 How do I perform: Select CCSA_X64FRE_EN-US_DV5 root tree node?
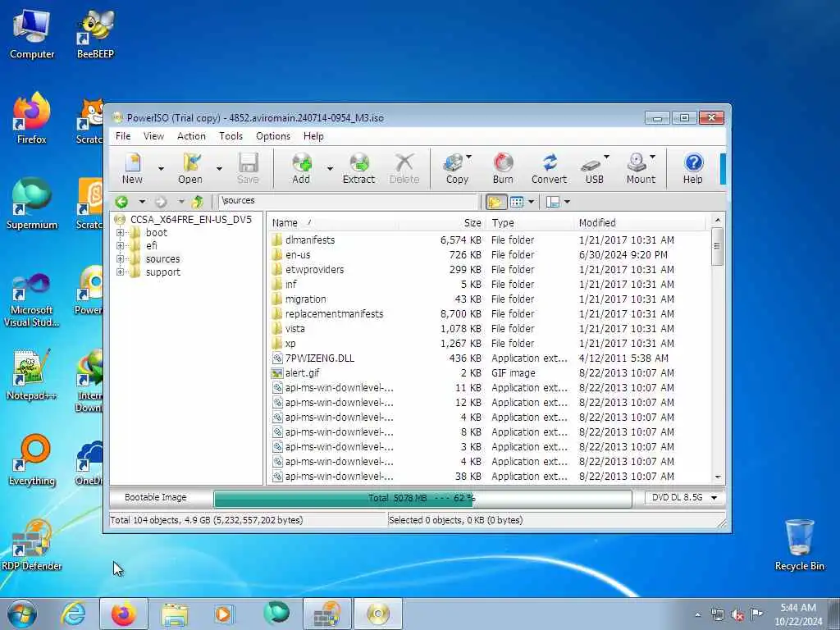click(190, 220)
